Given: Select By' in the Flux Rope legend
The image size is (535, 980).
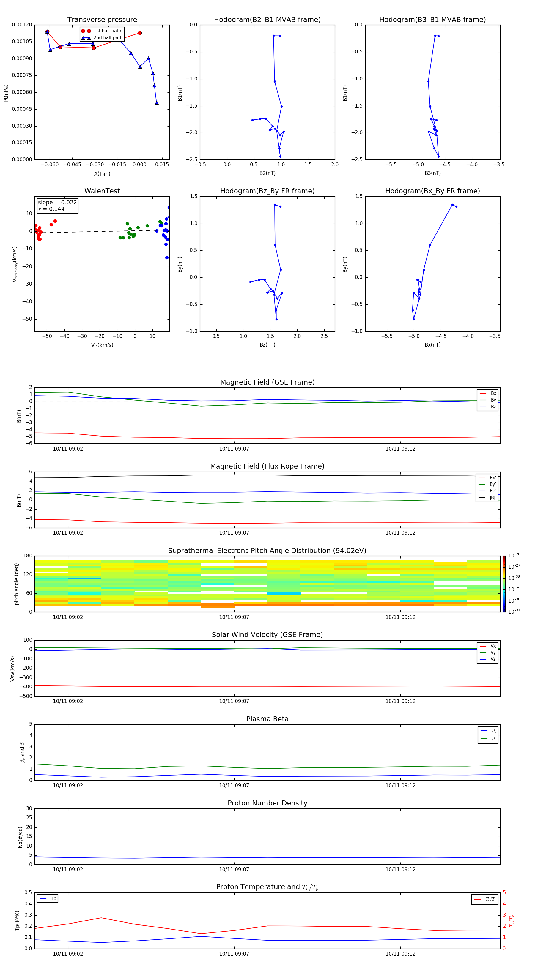Looking at the screenshot, I should 487,485.
